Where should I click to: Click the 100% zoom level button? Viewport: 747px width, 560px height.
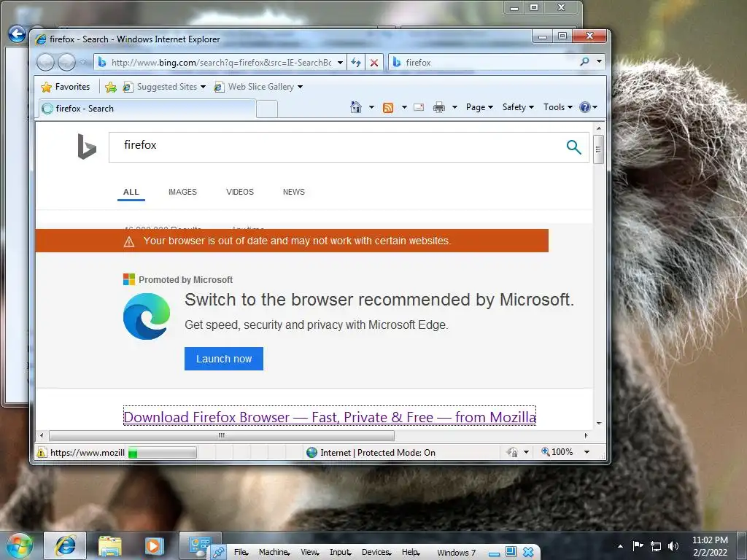pyautogui.click(x=557, y=452)
